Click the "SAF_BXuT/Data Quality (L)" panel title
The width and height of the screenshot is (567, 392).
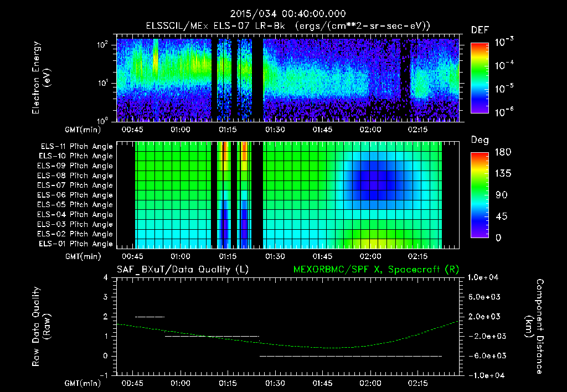183,270
